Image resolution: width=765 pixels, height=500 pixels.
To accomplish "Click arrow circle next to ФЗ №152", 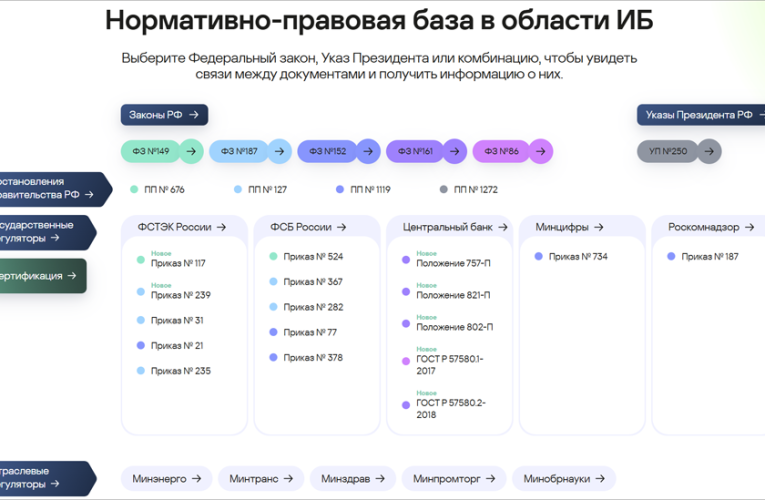I will click(368, 151).
